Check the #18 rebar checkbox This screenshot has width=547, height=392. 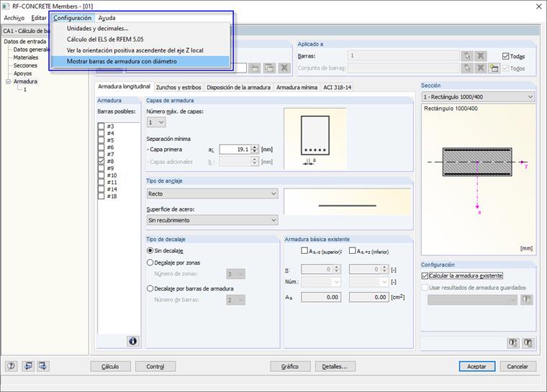[x=101, y=196]
